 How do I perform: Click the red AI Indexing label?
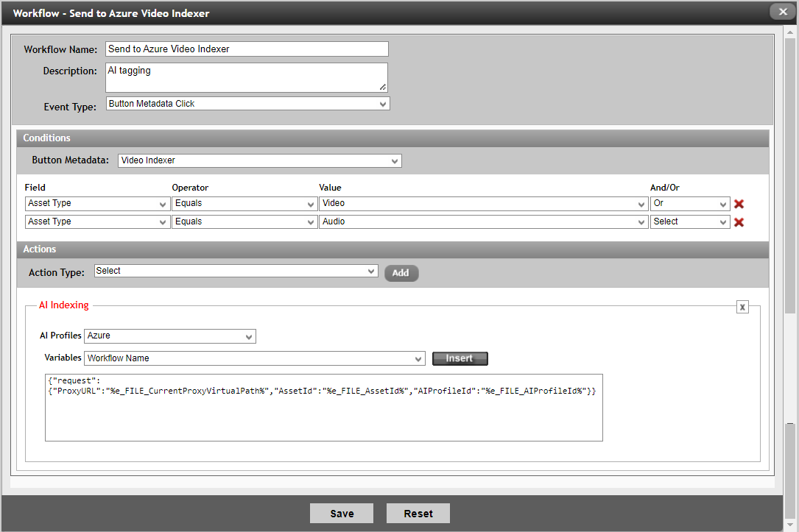point(63,305)
